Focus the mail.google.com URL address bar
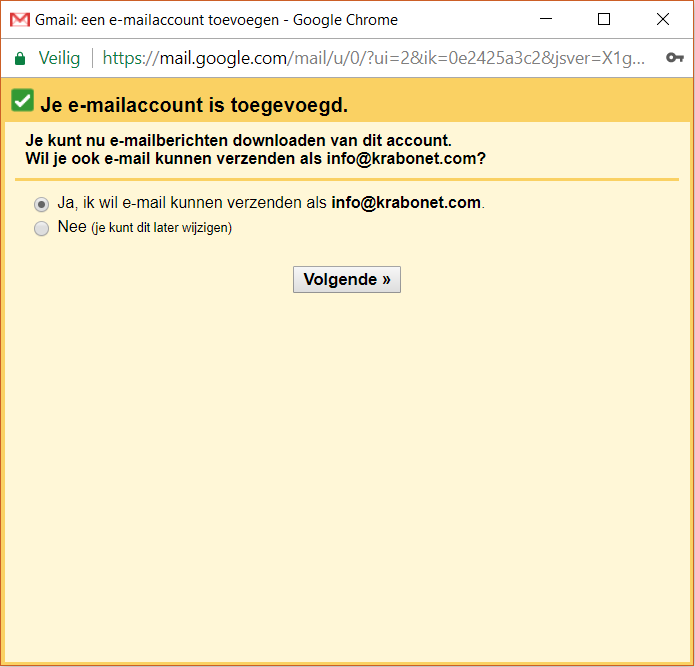Image resolution: width=695 pixels, height=667 pixels. tap(380, 58)
